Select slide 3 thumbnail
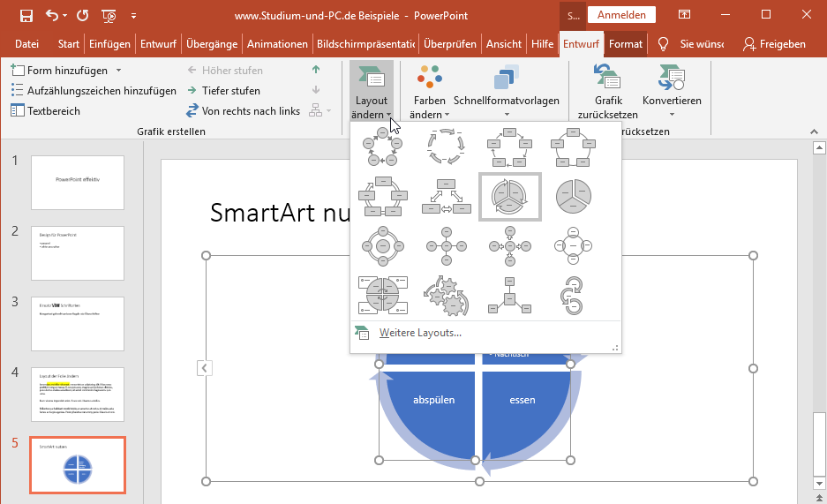 pos(78,324)
